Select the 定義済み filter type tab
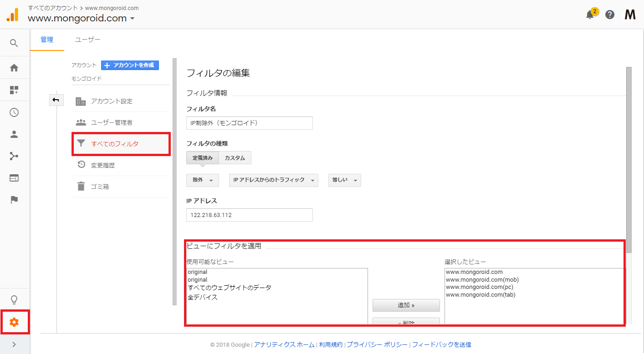 coord(203,158)
